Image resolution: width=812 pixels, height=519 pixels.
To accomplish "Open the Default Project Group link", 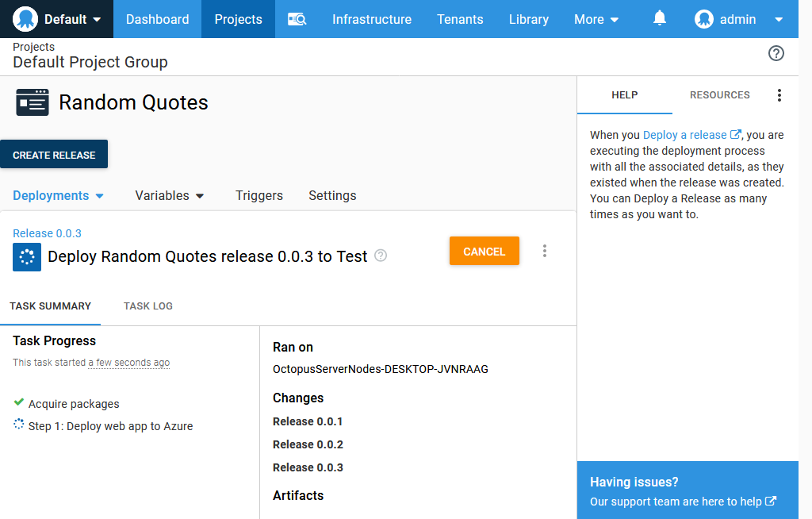I will (x=90, y=62).
